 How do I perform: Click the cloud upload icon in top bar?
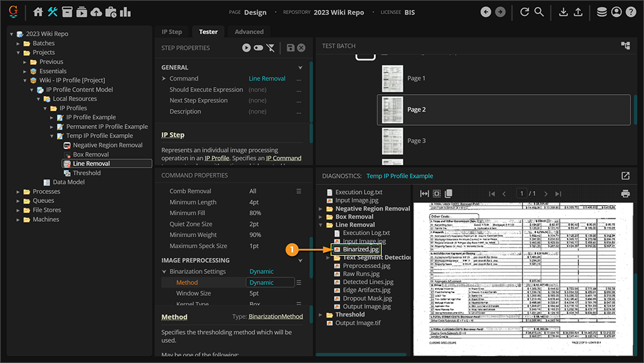[x=96, y=12]
